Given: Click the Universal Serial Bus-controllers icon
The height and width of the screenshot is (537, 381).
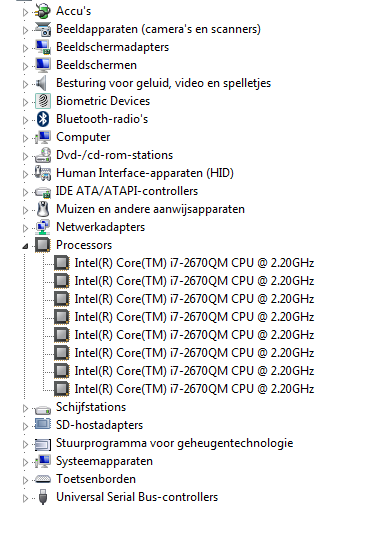Looking at the screenshot, I should [43, 497].
